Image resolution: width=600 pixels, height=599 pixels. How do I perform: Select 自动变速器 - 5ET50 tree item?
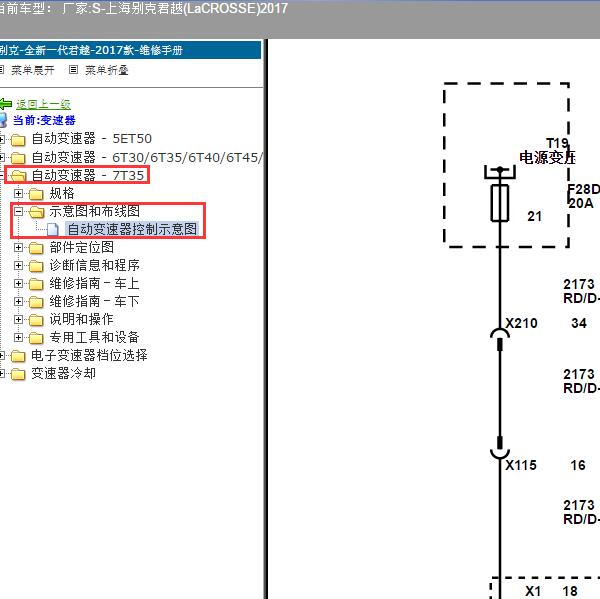coord(91,139)
